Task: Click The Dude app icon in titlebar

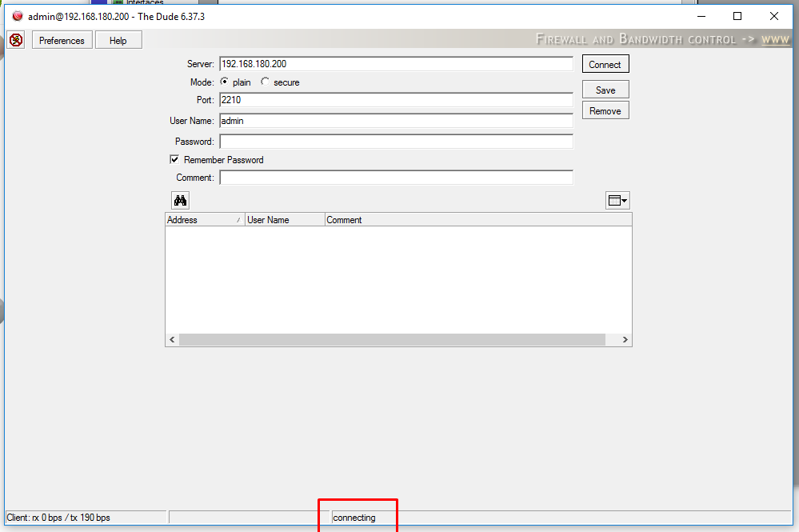Action: (18, 16)
